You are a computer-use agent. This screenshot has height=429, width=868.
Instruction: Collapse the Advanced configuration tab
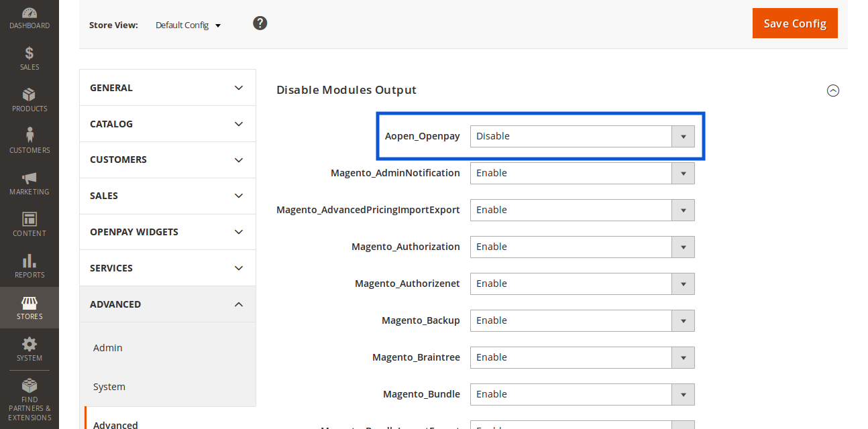(167, 304)
